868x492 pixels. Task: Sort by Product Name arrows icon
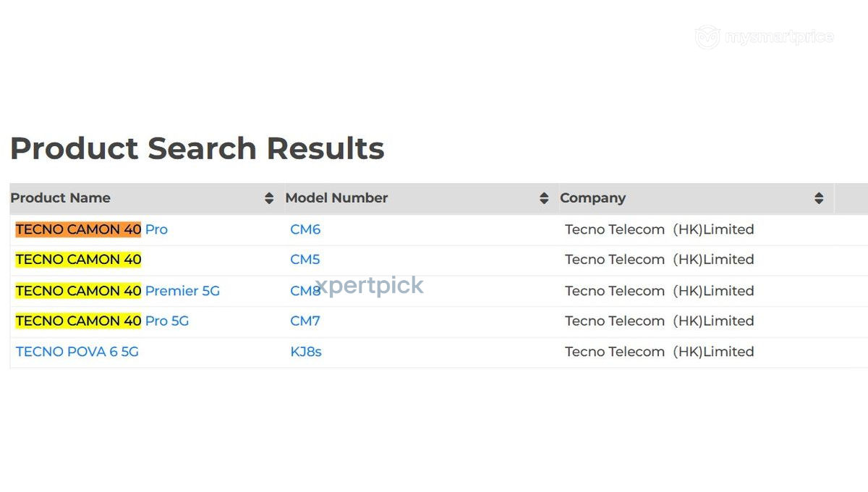[269, 198]
